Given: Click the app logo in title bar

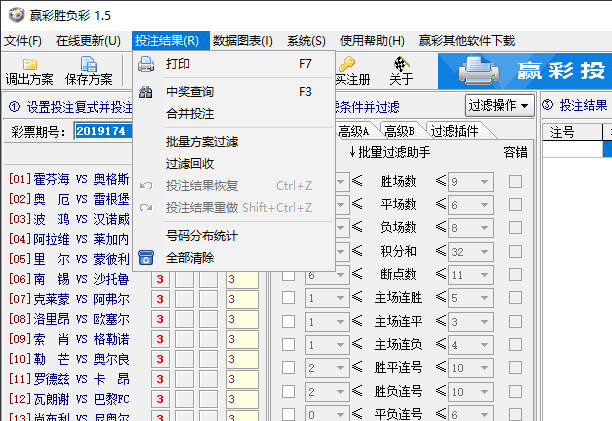Looking at the screenshot, I should (x=17, y=15).
